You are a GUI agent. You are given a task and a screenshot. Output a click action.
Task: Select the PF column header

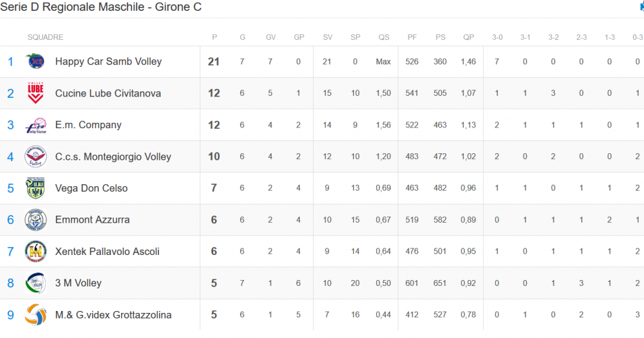tap(412, 37)
